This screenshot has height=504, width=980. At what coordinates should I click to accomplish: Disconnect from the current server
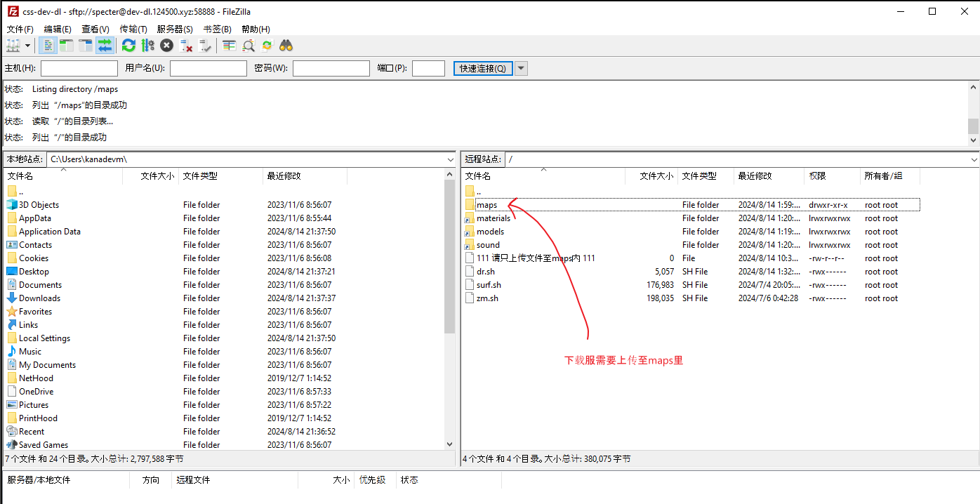[186, 46]
